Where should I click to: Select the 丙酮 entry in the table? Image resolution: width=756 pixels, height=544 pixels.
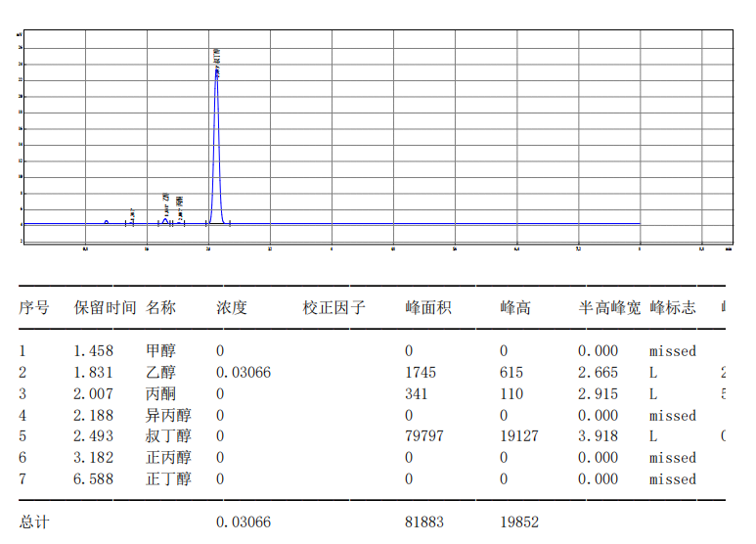(x=160, y=394)
